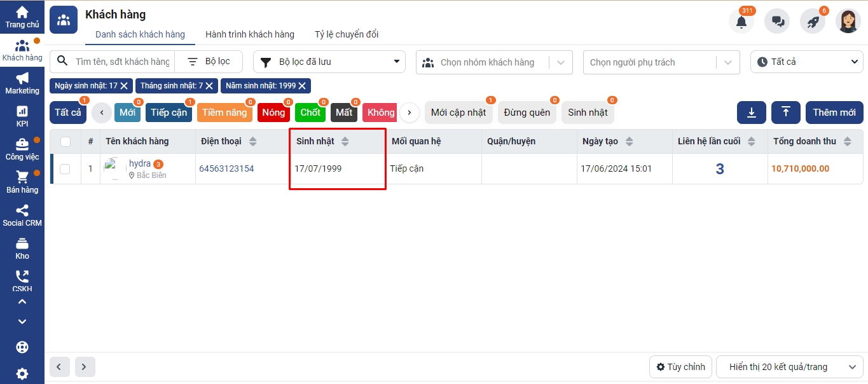Switch to Tỷ lệ chuyển đổi tab
Screen dimensions: 868x384
pyautogui.click(x=347, y=34)
